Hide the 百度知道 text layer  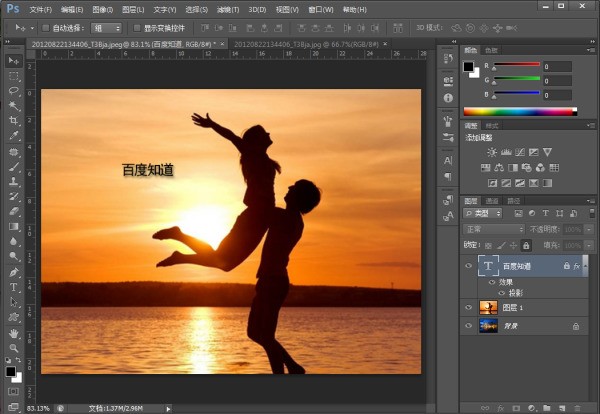(469, 266)
